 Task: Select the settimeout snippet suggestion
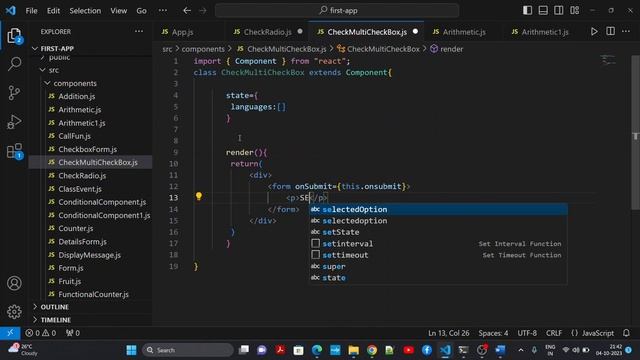coord(438,255)
